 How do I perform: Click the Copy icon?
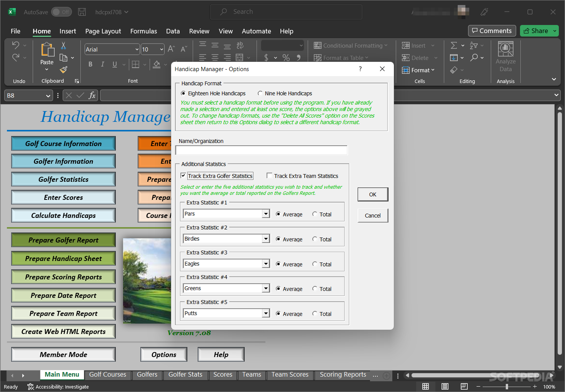point(63,58)
